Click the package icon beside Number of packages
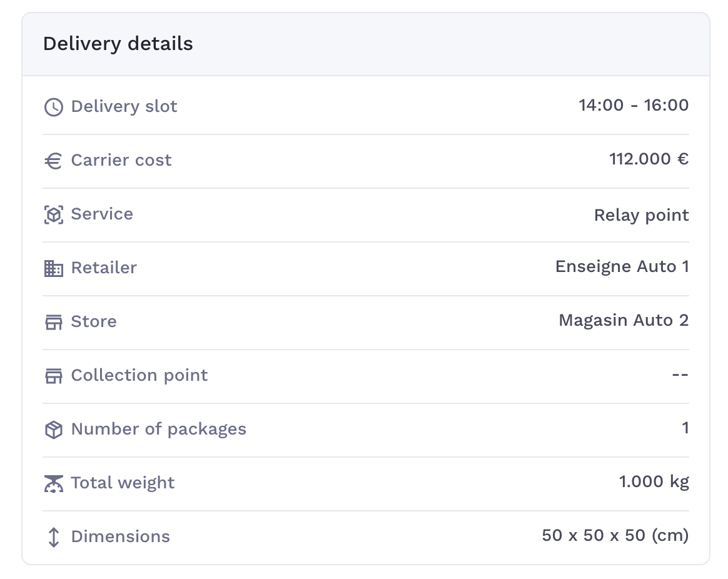This screenshot has width=728, height=579. (54, 430)
